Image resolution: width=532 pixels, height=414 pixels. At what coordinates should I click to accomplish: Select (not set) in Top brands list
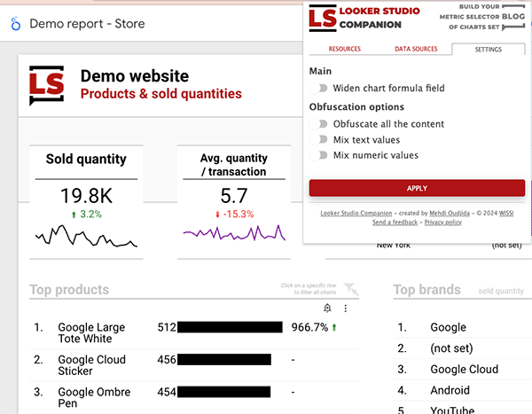(451, 348)
